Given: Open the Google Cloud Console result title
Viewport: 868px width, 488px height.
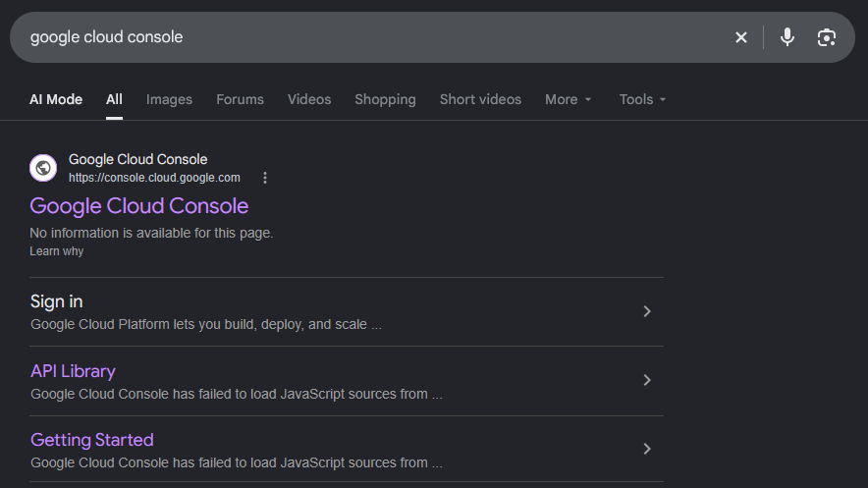Looking at the screenshot, I should [x=139, y=206].
